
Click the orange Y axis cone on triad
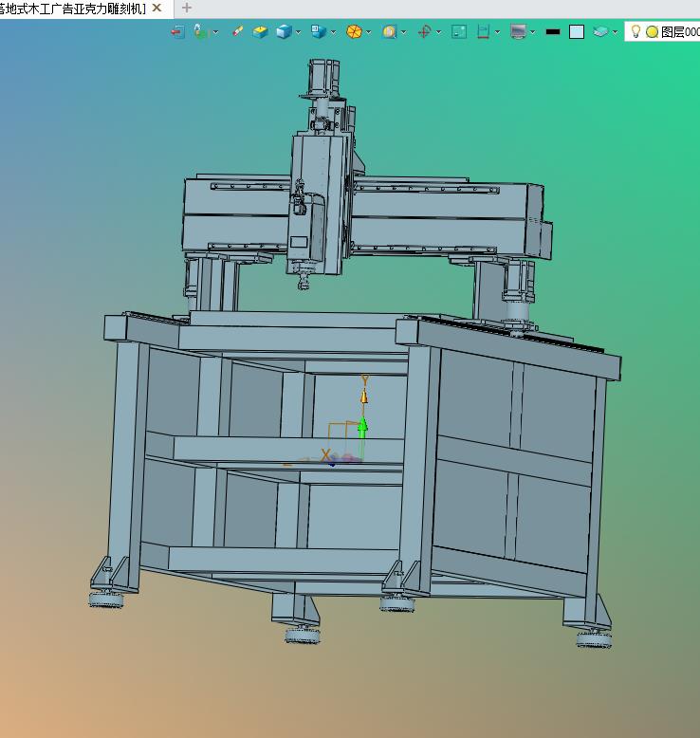(364, 397)
